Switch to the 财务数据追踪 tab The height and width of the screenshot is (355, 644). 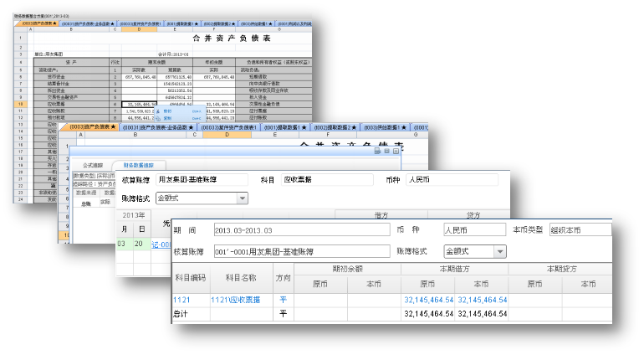[138, 165]
